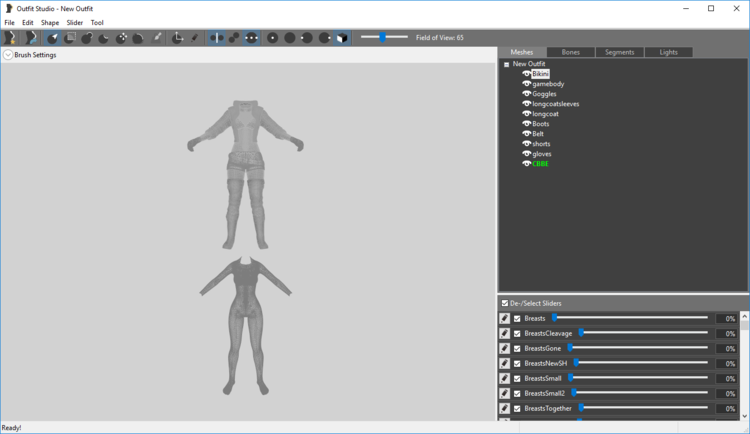750x434 pixels.
Task: Select the Meshes tab
Action: click(x=522, y=52)
